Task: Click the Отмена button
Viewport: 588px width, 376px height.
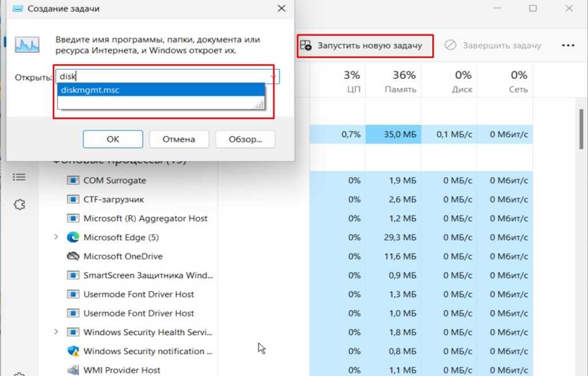Action: [179, 139]
